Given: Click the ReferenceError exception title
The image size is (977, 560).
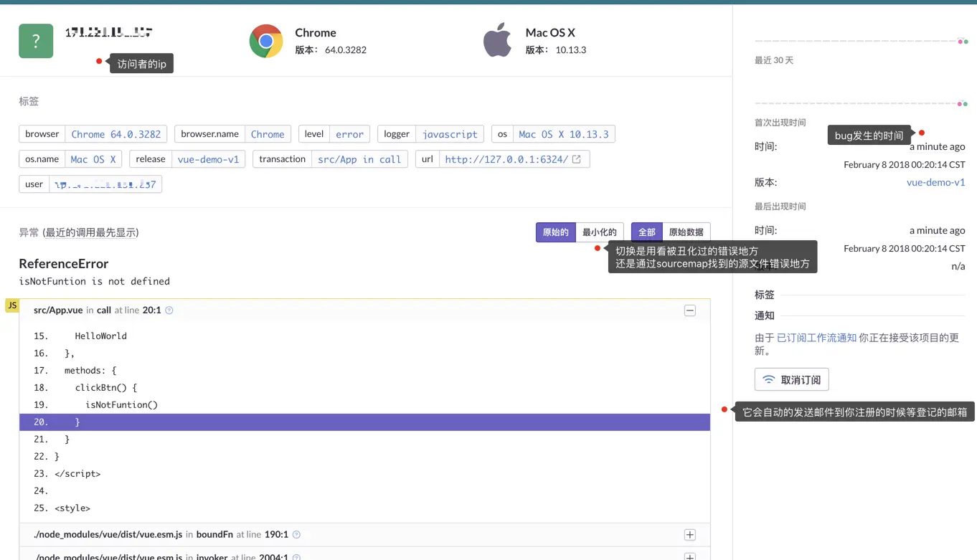Looking at the screenshot, I should coord(64,263).
